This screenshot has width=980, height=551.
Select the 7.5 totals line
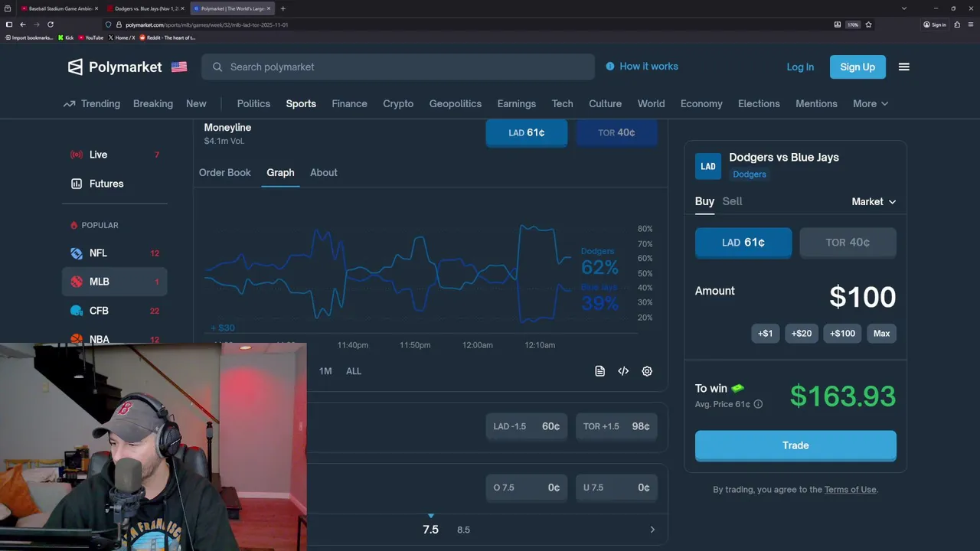pos(430,530)
